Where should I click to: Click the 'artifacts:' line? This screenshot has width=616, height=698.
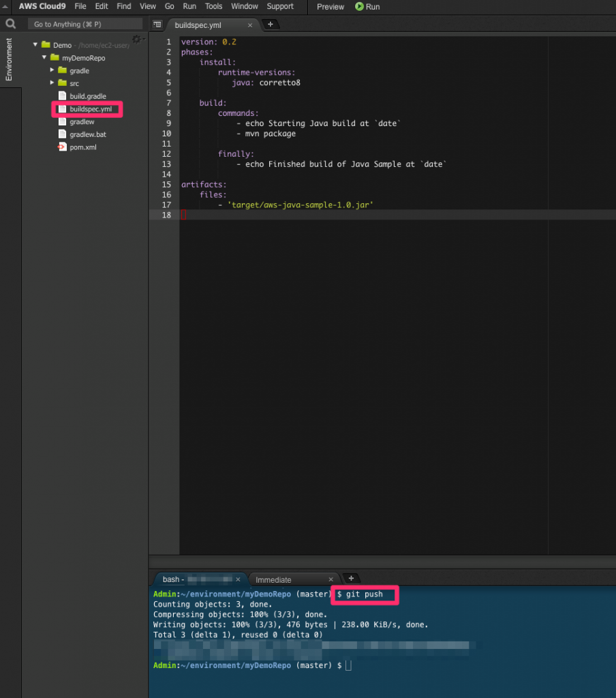click(x=204, y=184)
